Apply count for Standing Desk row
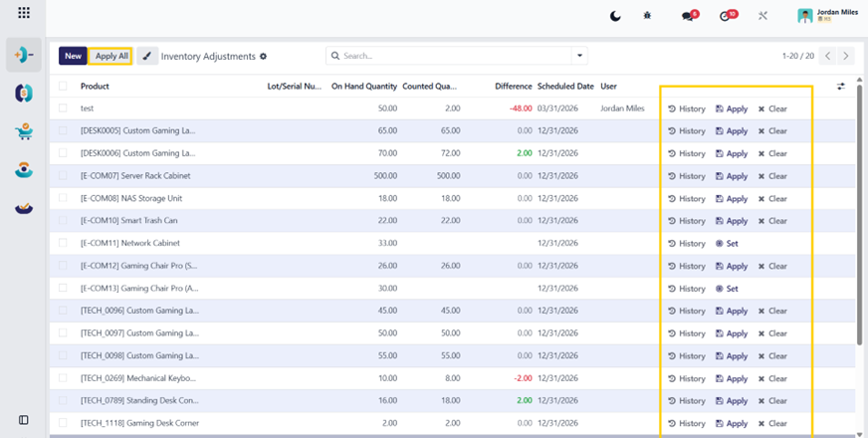 click(732, 401)
